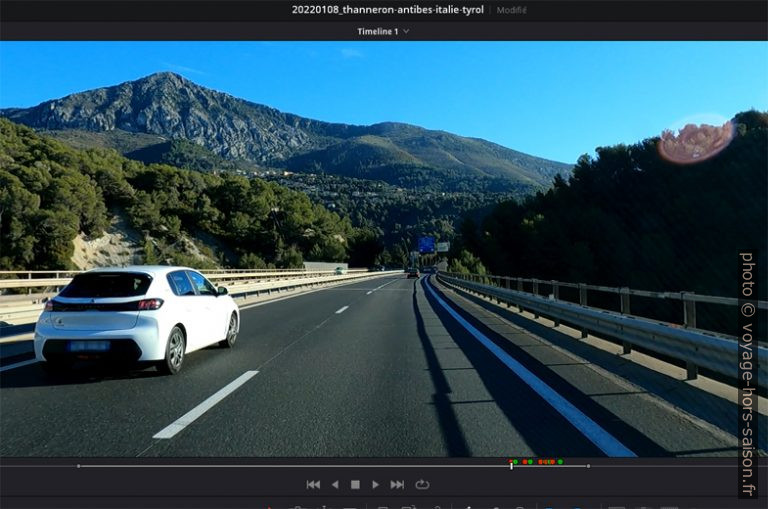Click the lens flare in the viewer sky
This screenshot has height=509, width=768.
695,142
